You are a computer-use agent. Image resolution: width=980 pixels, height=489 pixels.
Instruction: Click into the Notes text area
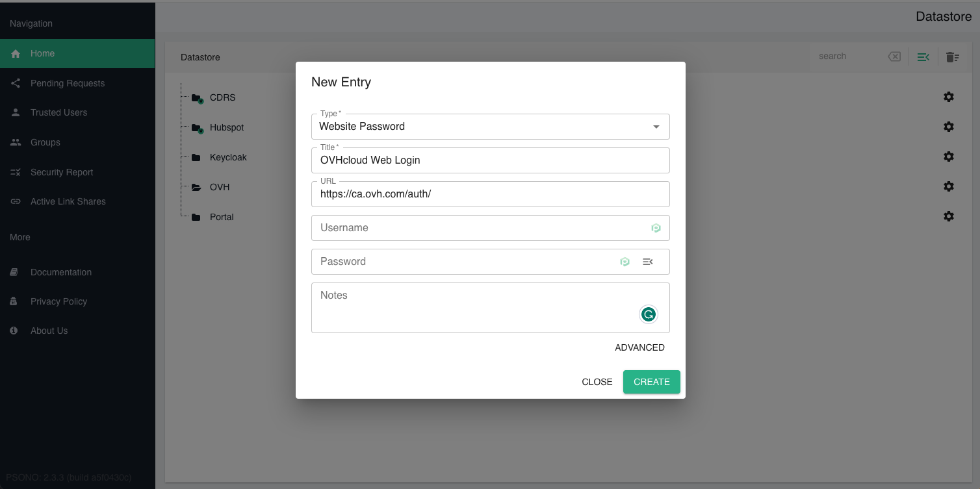coord(490,308)
